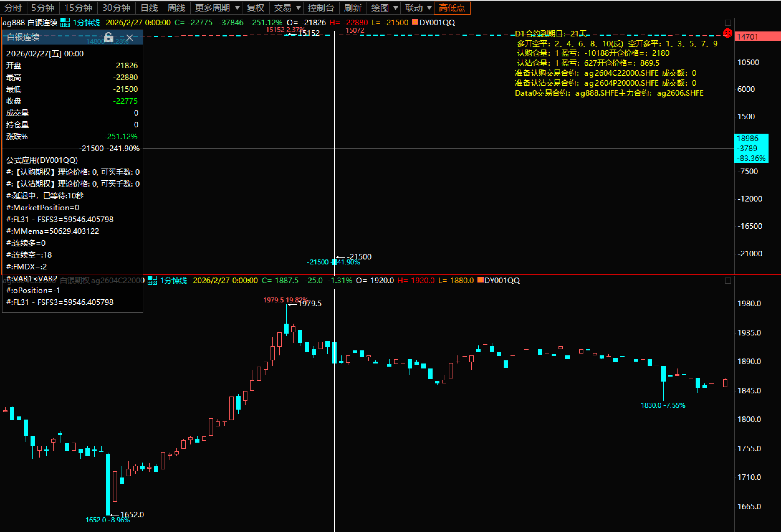781x532 pixels.
Task: Toggle the top chart maximize square box
Action: [x=728, y=22]
